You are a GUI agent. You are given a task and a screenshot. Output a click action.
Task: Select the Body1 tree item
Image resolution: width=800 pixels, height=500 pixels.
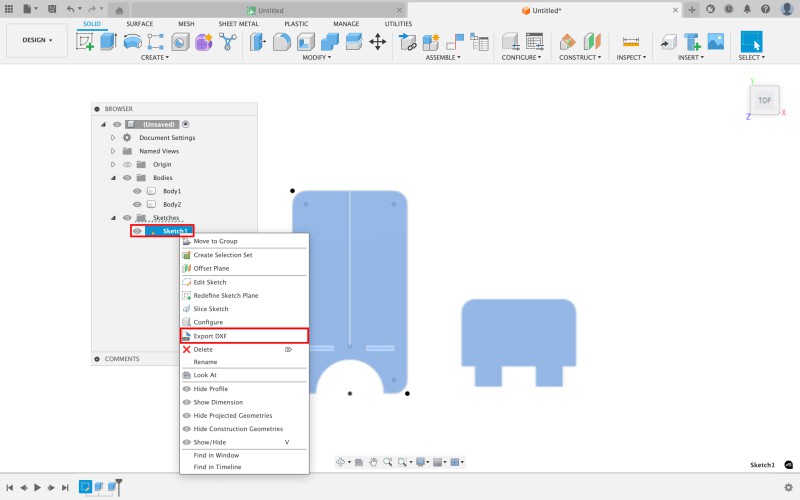pyautogui.click(x=172, y=191)
